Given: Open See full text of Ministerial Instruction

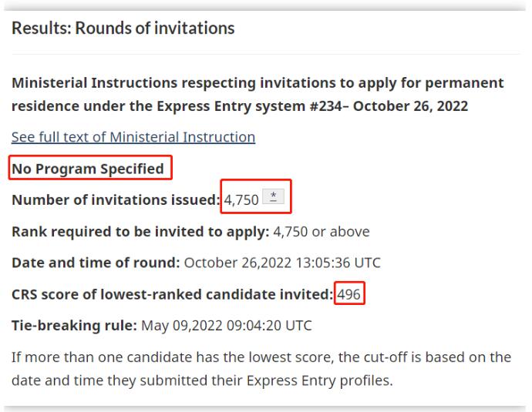Looking at the screenshot, I should pyautogui.click(x=133, y=137).
